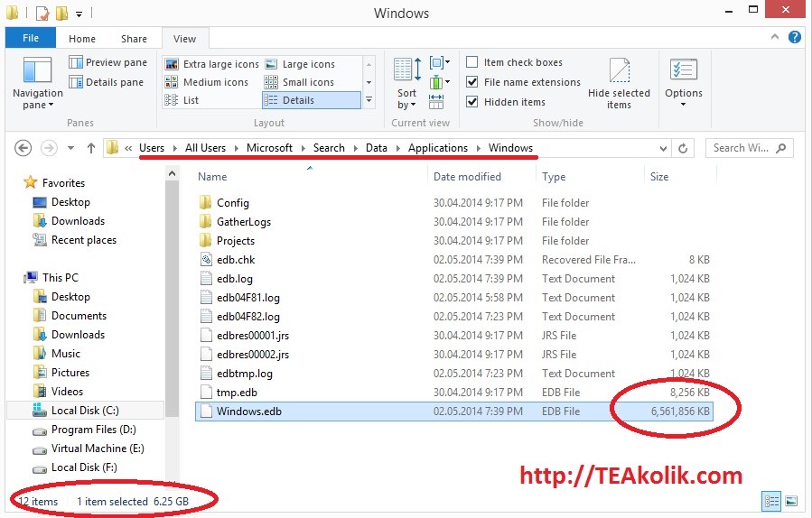
Task: Toggle the Preview pane
Action: [107, 62]
